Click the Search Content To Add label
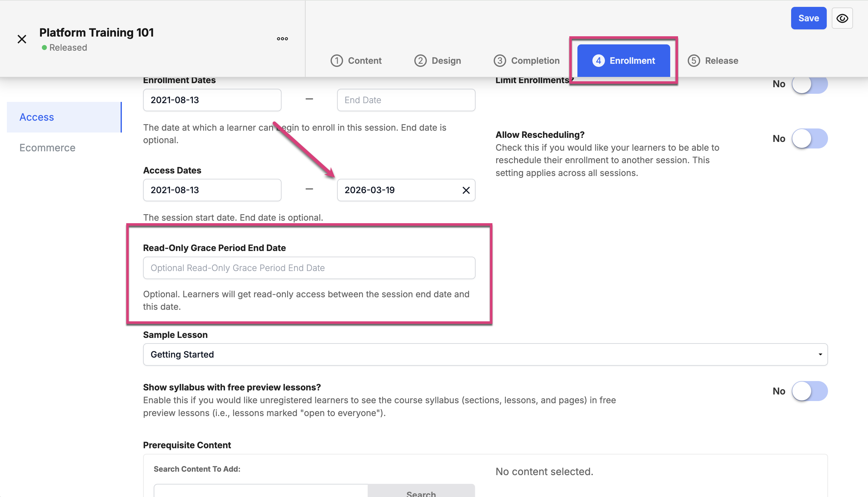Viewport: 868px width, 497px height. pyautogui.click(x=197, y=469)
